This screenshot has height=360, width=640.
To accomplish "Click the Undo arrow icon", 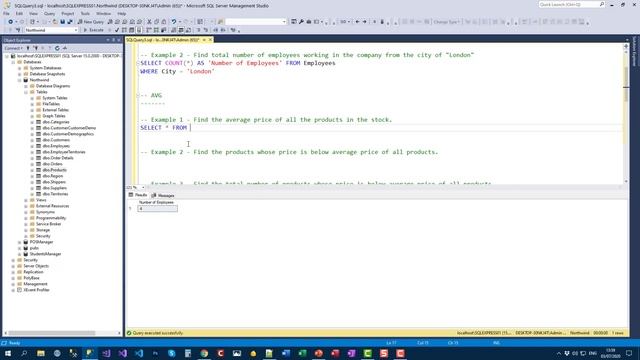I will pos(174,22).
